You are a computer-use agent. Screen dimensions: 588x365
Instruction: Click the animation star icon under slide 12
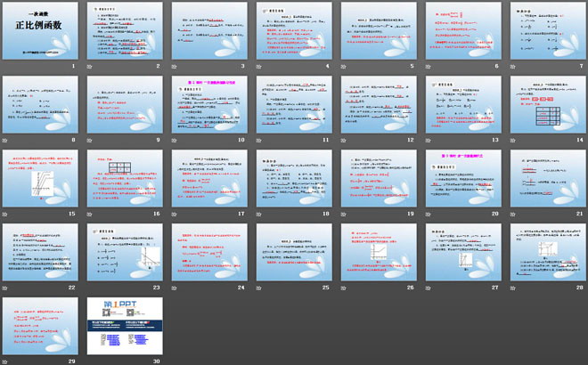coord(344,141)
